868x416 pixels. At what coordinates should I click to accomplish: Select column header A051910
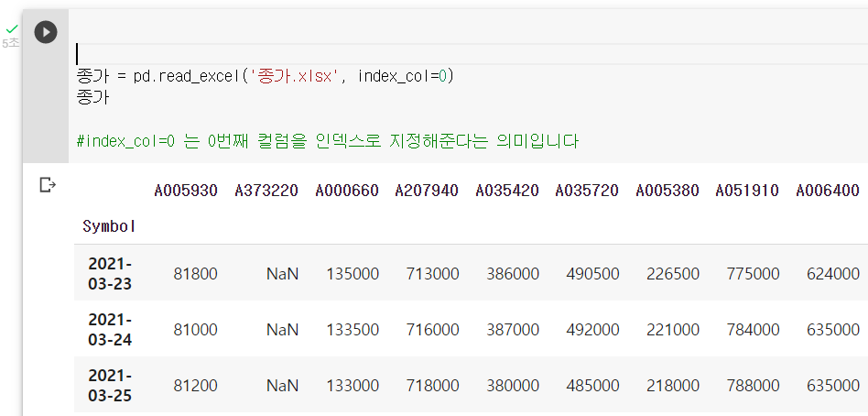pyautogui.click(x=747, y=191)
